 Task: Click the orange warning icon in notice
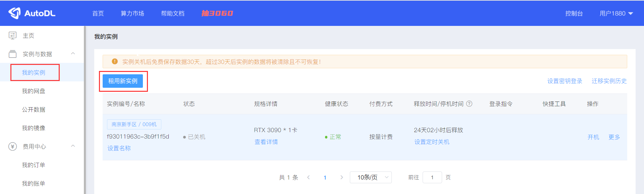pyautogui.click(x=115, y=62)
